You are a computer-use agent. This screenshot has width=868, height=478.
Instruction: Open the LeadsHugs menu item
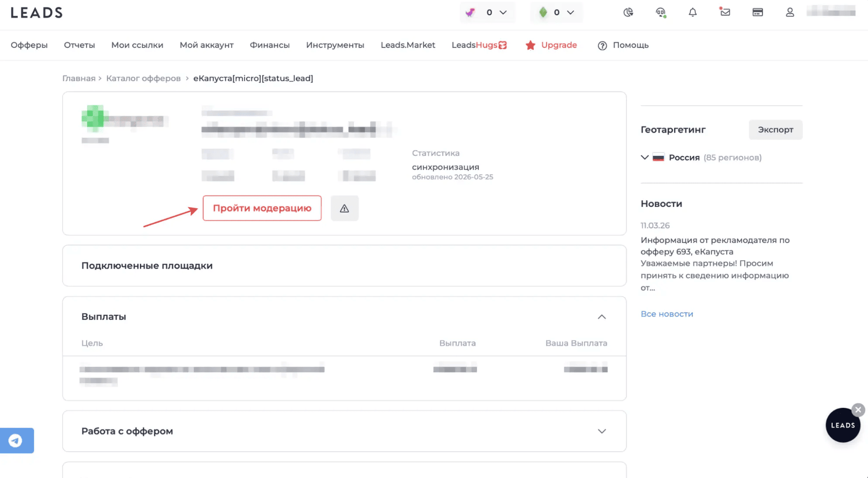pos(479,45)
